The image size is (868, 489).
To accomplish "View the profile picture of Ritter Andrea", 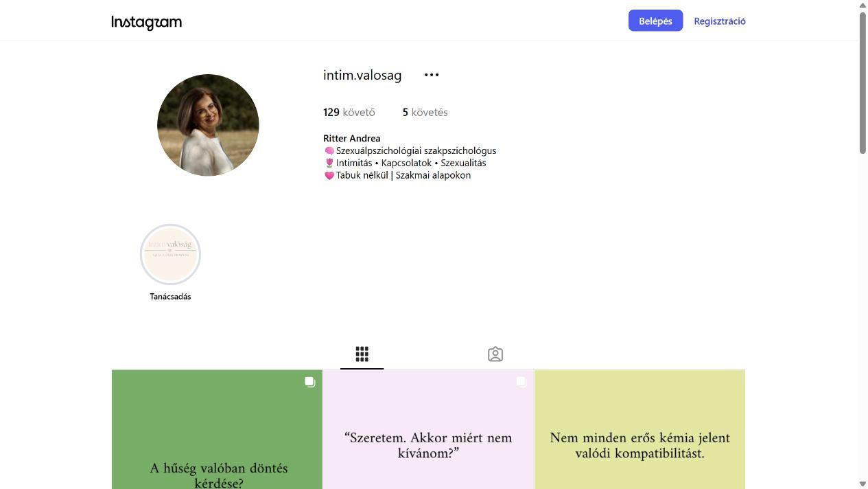I will pos(208,125).
